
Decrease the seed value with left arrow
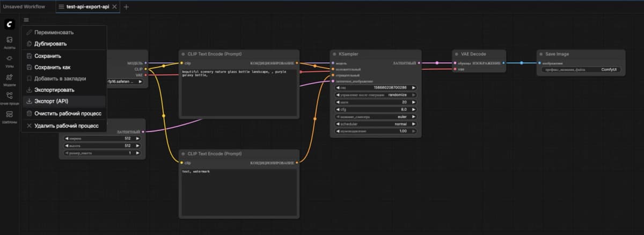click(338, 87)
